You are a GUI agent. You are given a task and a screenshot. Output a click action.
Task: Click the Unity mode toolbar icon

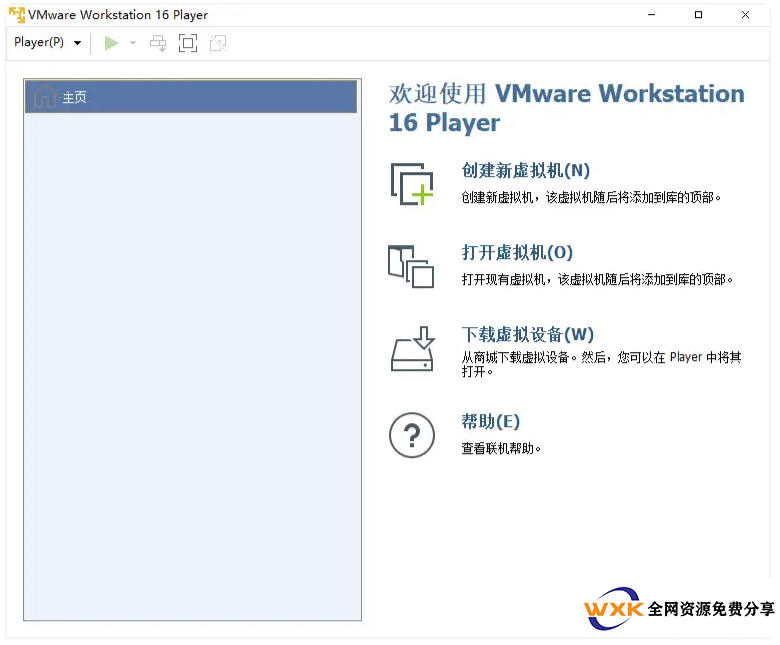[218, 43]
